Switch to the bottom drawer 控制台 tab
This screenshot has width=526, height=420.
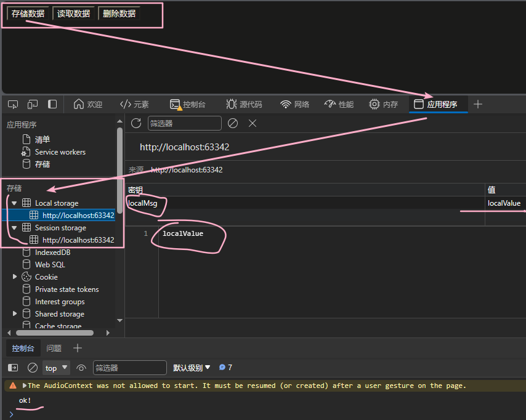[23, 348]
